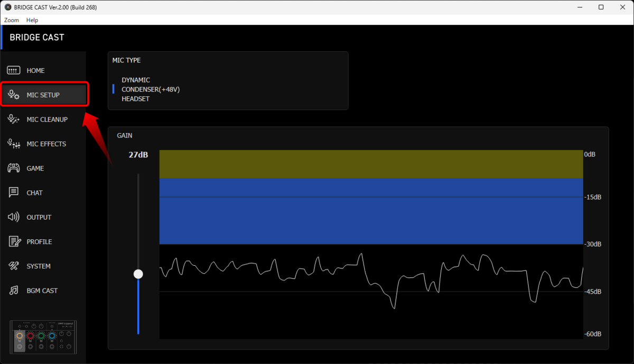
Task: Click the BGM CAST music note icon
Action: [14, 291]
